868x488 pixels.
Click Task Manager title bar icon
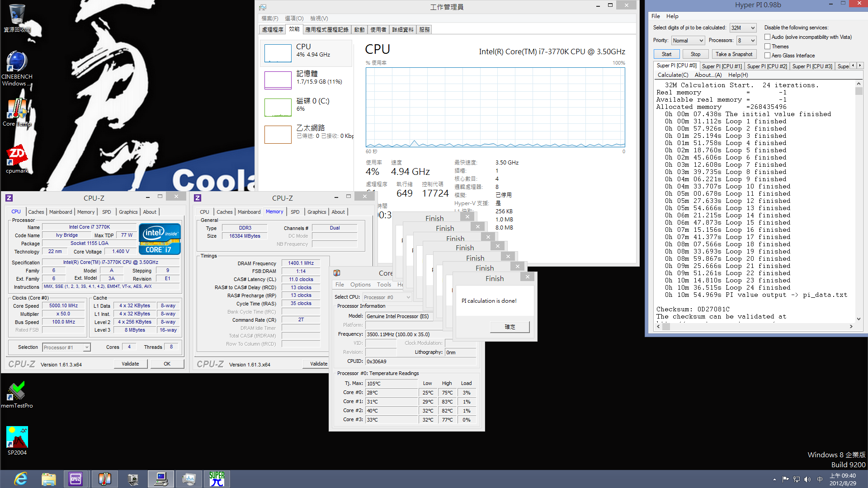coord(263,7)
